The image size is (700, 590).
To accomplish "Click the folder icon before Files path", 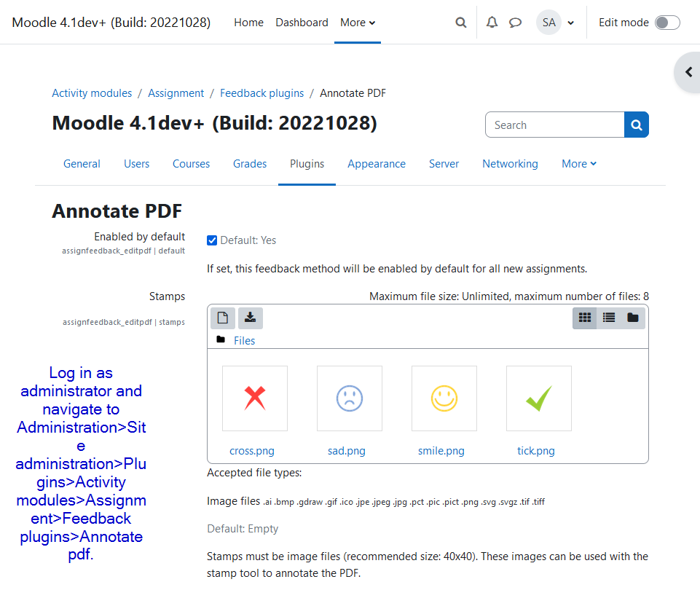I will pos(221,339).
